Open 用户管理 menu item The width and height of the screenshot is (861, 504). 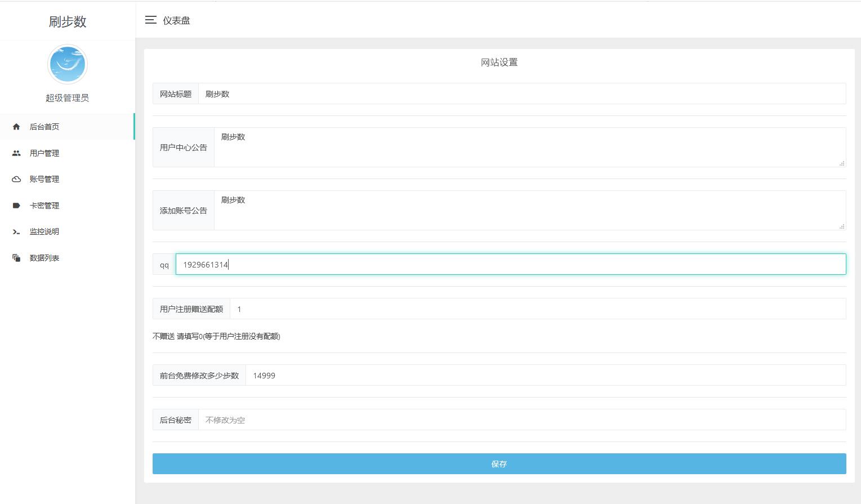click(x=44, y=153)
